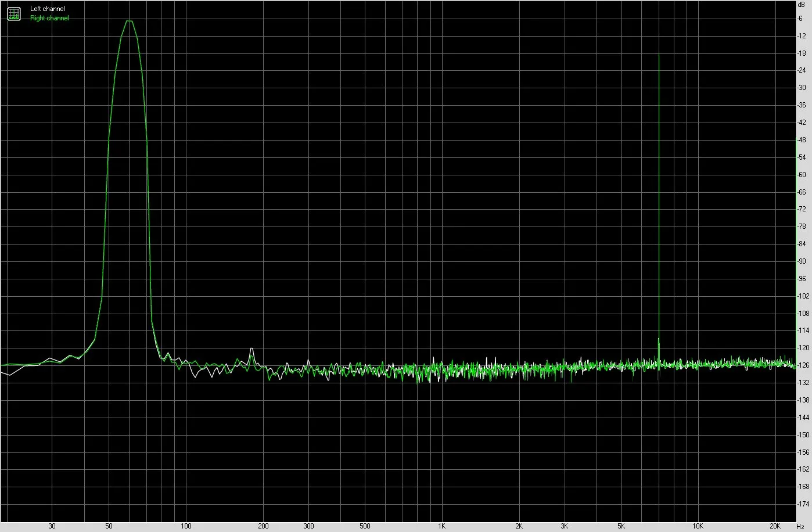Screen dimensions: 812x532
Task: Click the 2K label on the frequency axis
Action: click(519, 526)
